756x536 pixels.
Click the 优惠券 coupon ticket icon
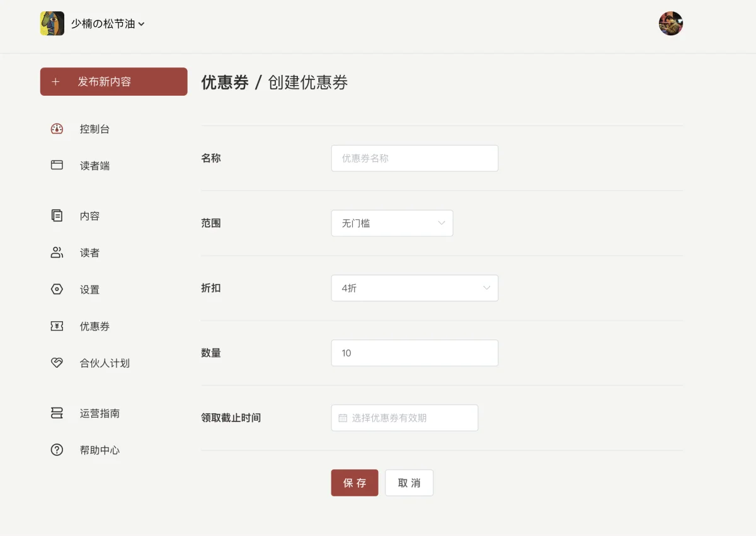tap(57, 326)
